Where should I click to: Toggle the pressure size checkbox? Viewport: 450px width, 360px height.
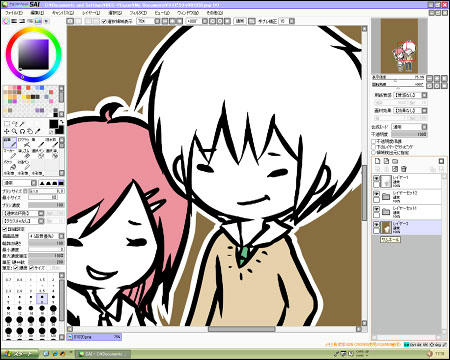32,268
